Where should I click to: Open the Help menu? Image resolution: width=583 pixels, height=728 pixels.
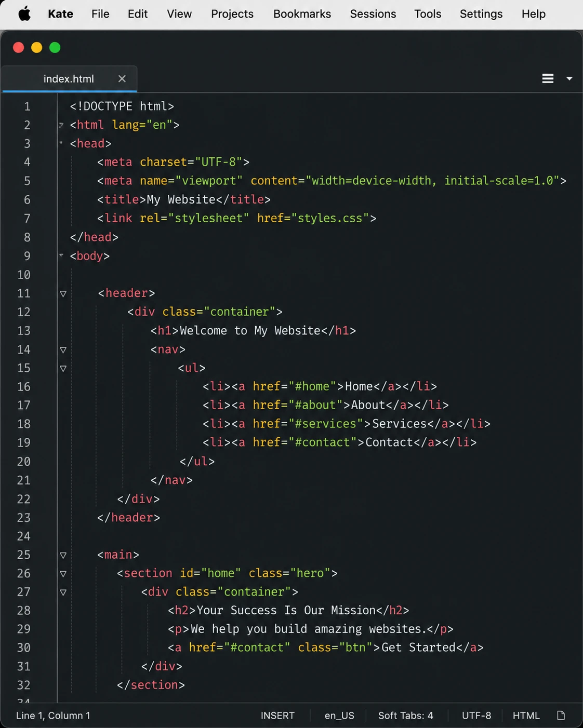point(534,14)
